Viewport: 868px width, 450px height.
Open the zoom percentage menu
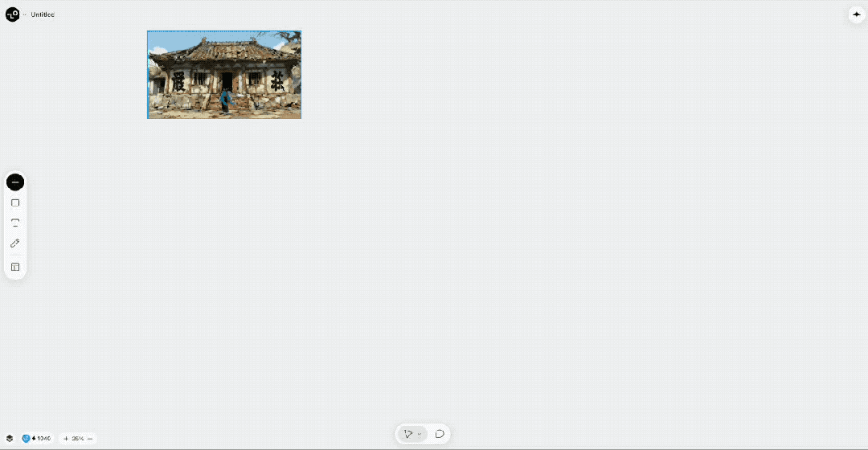pos(78,439)
